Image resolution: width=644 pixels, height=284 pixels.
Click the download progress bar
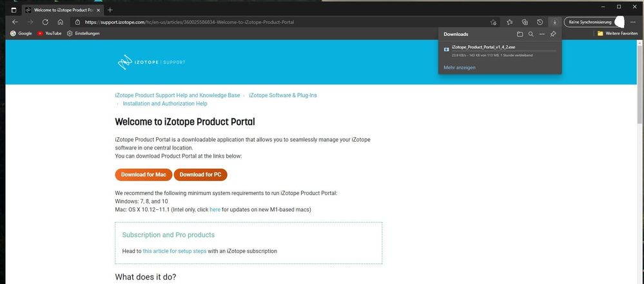pos(503,52)
